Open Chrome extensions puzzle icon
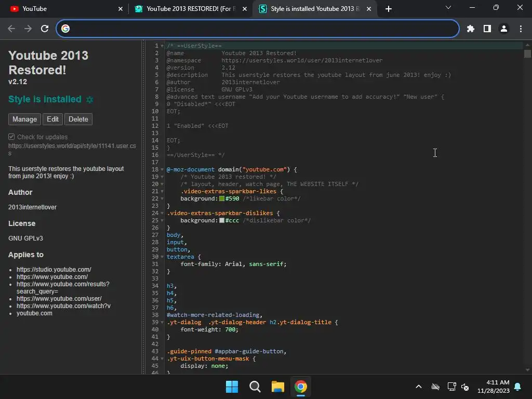The image size is (532, 399). 470,29
